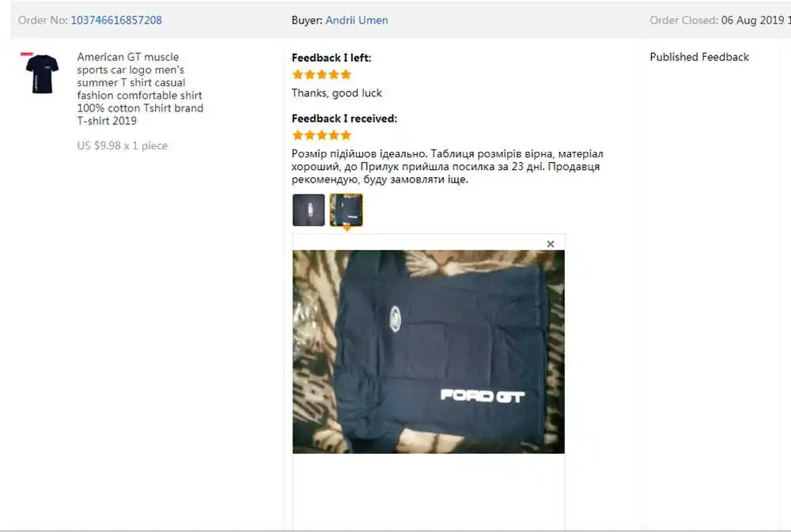The image size is (791, 532).
Task: Select the second highlighted review photo thumbnail
Action: pyautogui.click(x=346, y=209)
